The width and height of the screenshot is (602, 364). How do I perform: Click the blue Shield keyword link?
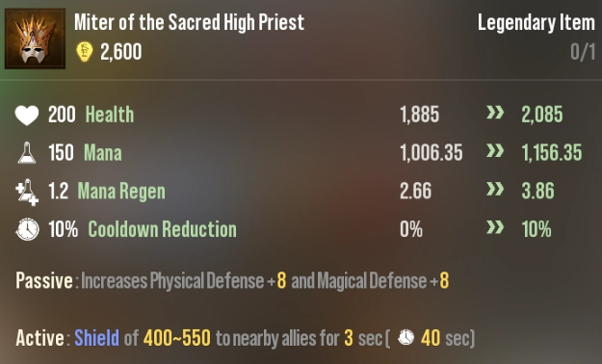[96, 338]
